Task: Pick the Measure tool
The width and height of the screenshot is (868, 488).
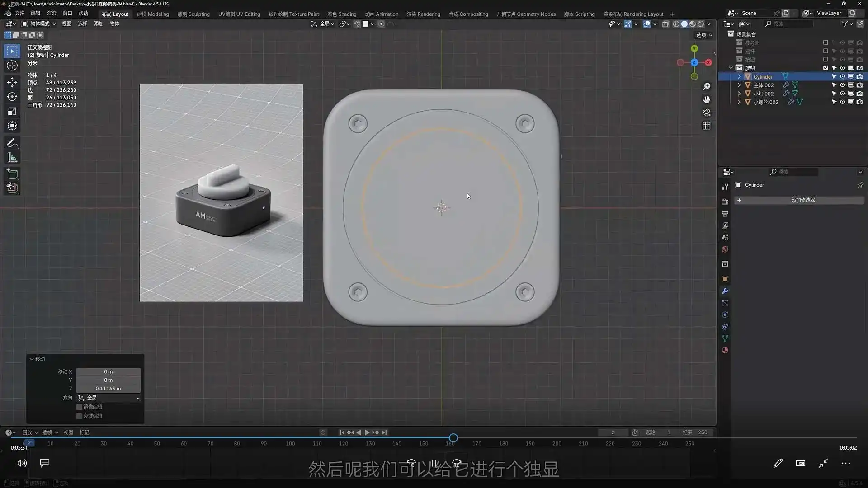Action: point(12,157)
